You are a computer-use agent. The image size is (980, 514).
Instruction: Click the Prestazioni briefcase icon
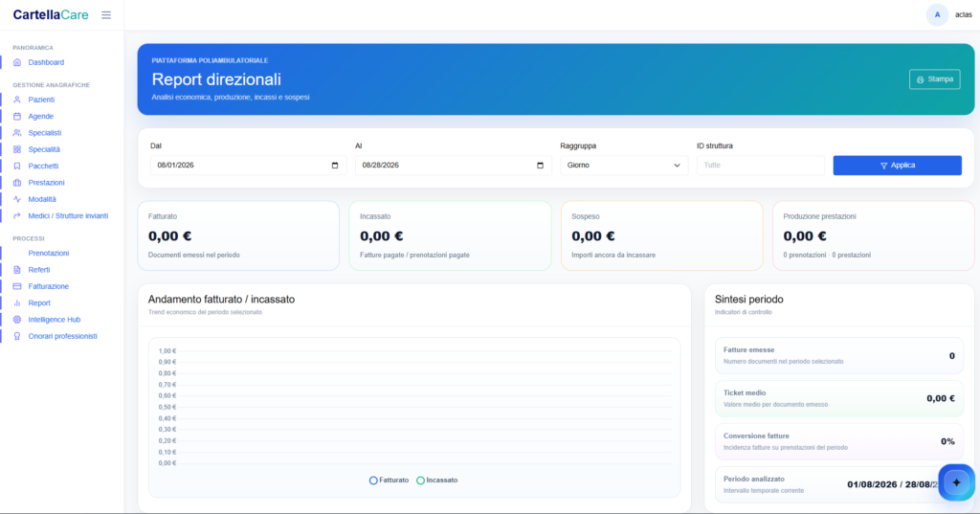17,183
